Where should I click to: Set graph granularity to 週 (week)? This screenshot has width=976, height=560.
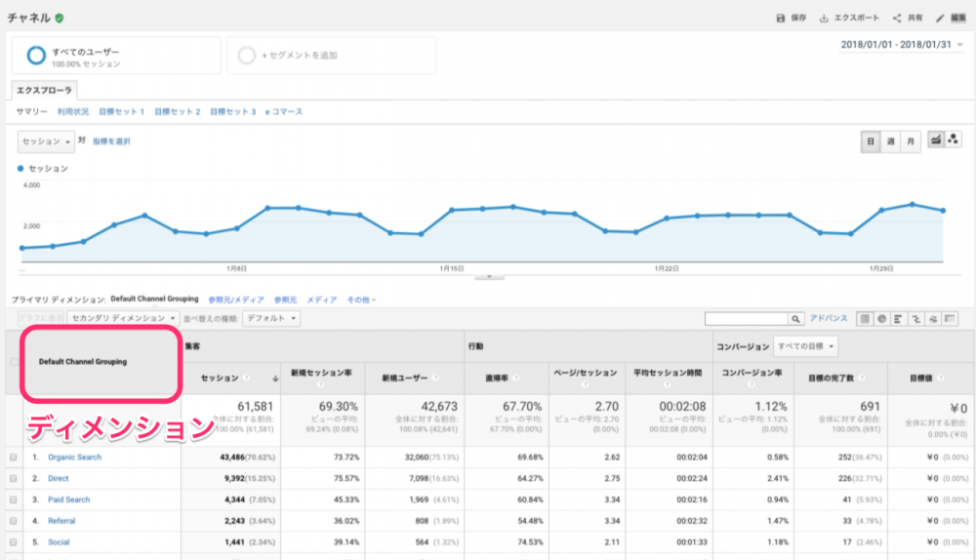click(x=890, y=141)
